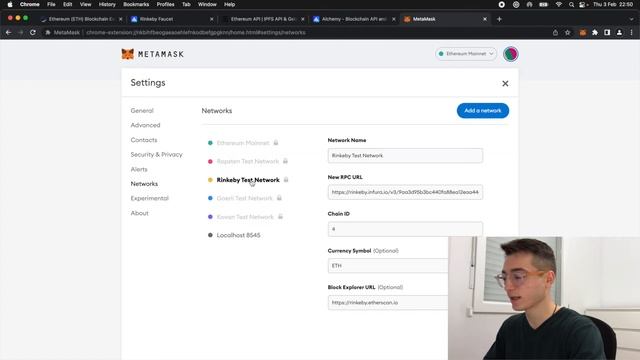This screenshot has width=640, height=360.
Task: Open Chrome three-dot menu
Action: (631, 33)
